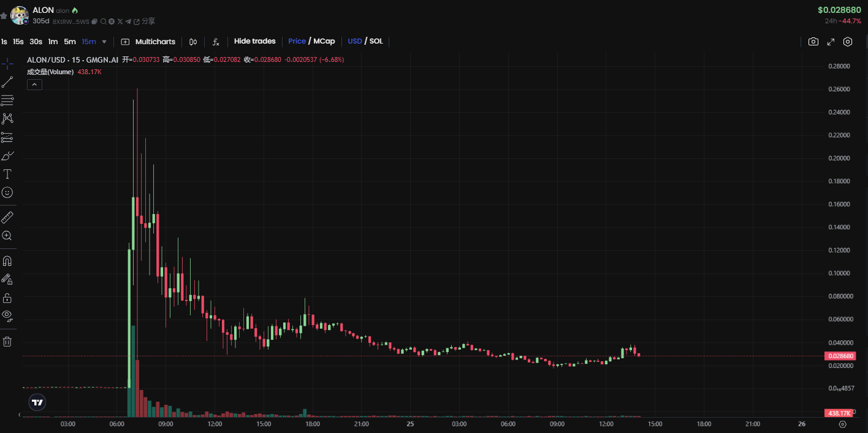
Task: Click the emoji sticker tool
Action: (x=7, y=193)
